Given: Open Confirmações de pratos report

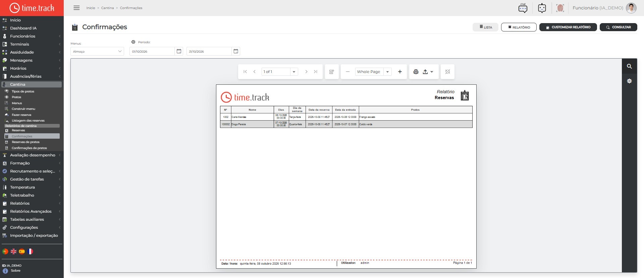Looking at the screenshot, I should pyautogui.click(x=29, y=148).
